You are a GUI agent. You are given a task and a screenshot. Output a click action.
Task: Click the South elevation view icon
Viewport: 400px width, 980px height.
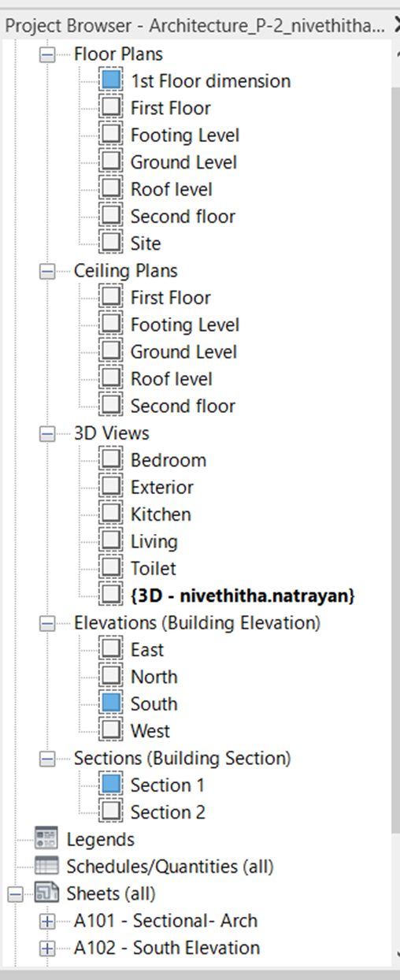111,703
